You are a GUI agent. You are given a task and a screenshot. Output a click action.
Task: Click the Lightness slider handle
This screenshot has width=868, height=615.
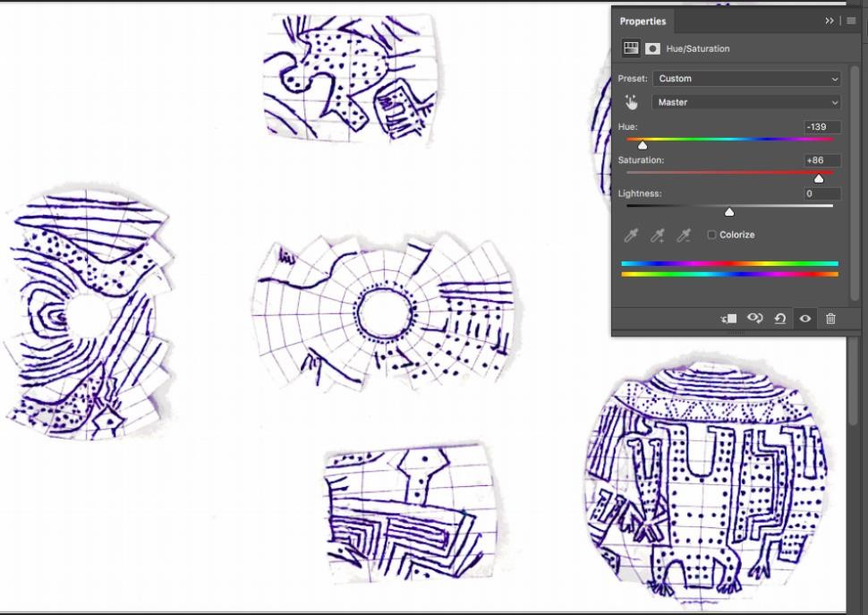pyautogui.click(x=729, y=212)
